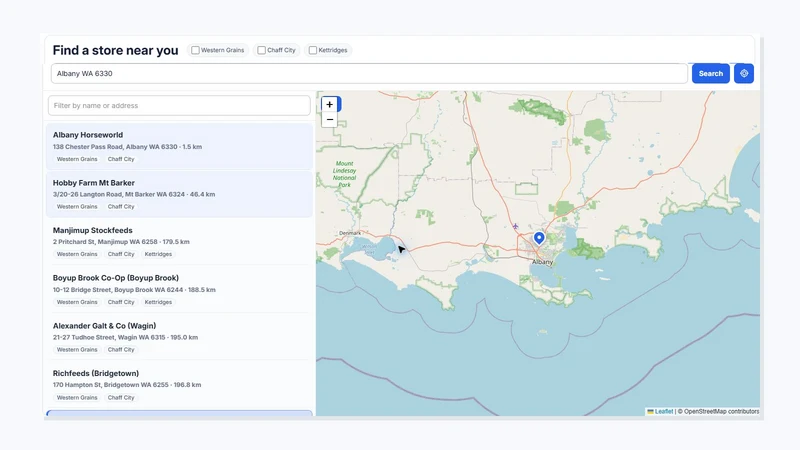Click Western Grains tag under Albany Horseworld

pyautogui.click(x=77, y=159)
